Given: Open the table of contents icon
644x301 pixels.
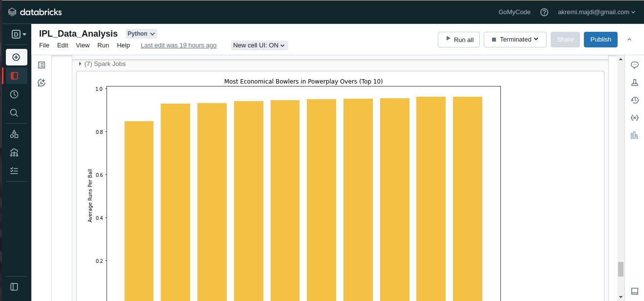Looking at the screenshot, I should [x=42, y=64].
